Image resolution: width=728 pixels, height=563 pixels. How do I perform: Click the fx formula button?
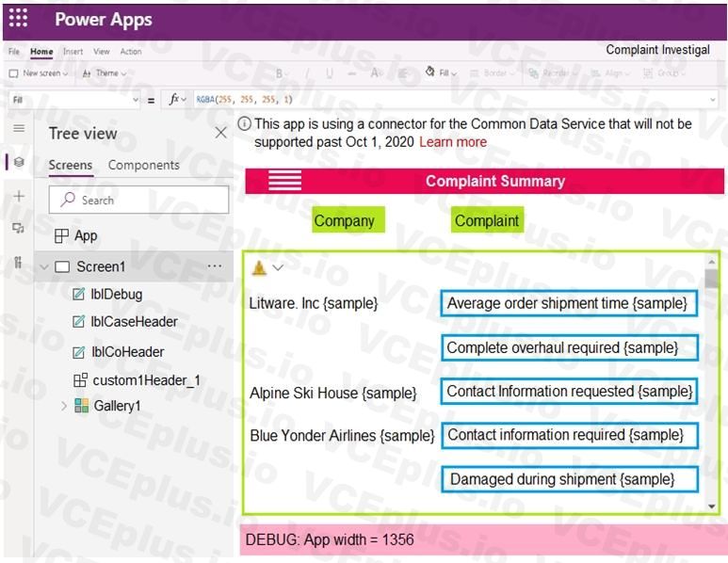pyautogui.click(x=175, y=100)
